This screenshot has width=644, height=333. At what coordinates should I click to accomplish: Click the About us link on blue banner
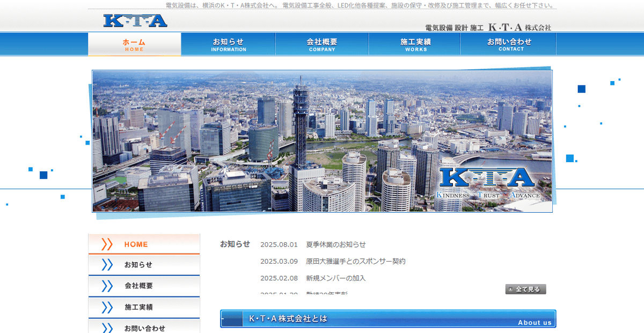pos(535,322)
